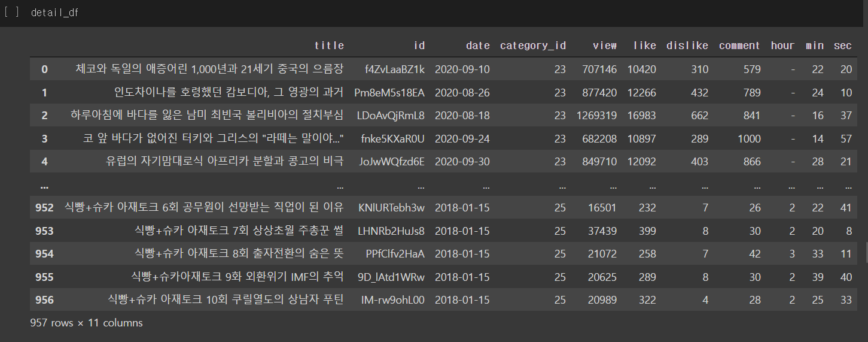Click row index 953
The height and width of the screenshot is (342, 868).
coord(44,231)
